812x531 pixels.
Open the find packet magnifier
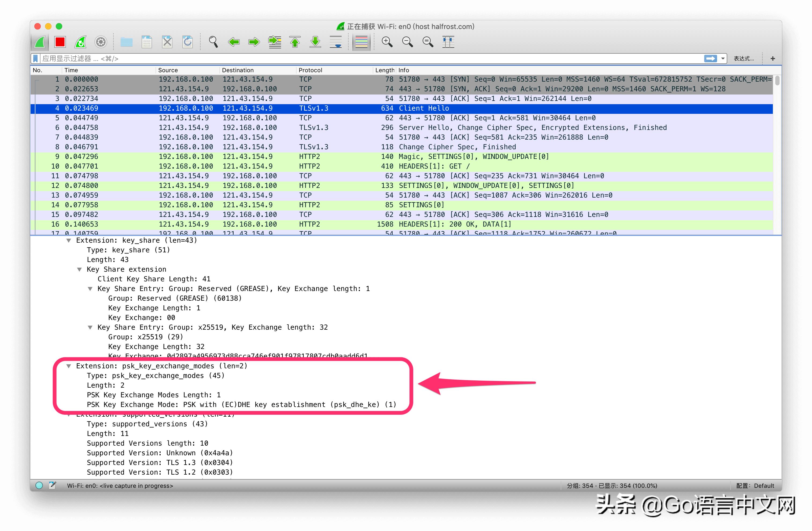point(213,42)
